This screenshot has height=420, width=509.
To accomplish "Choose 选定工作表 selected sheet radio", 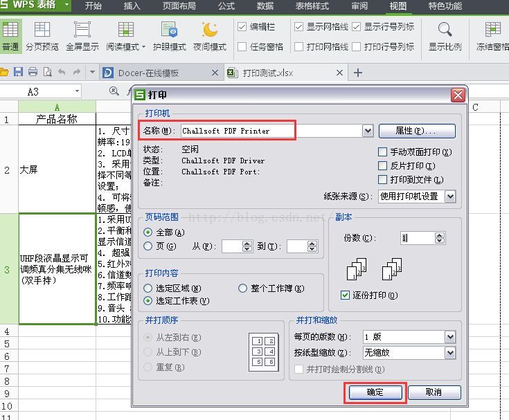I will [148, 301].
